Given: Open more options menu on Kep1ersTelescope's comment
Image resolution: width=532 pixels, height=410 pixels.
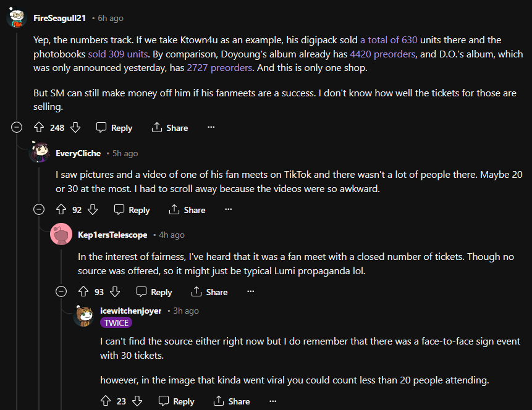Looking at the screenshot, I should pos(250,291).
